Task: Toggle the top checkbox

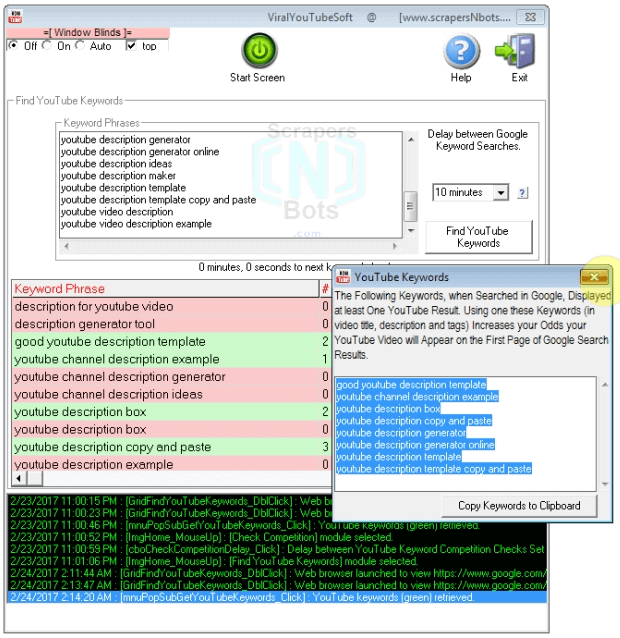Action: [x=131, y=46]
